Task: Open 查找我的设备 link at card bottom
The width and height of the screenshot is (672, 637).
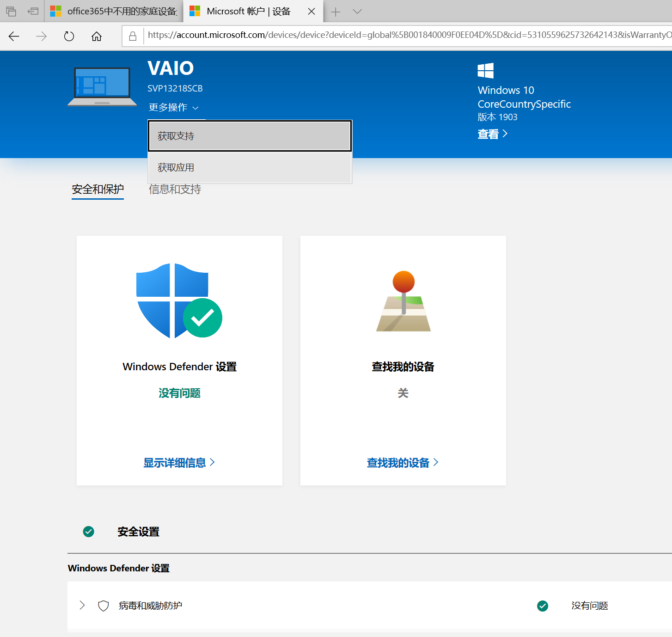Action: tap(403, 463)
